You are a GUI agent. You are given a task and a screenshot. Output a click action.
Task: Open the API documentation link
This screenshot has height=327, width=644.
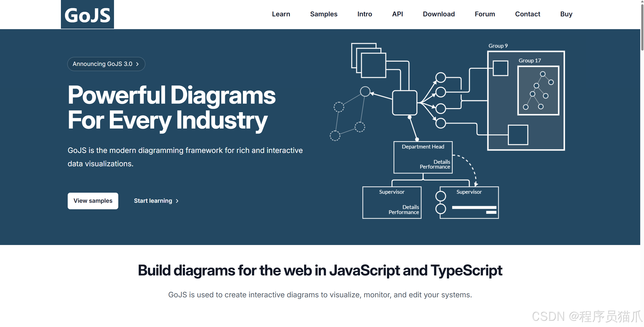[x=397, y=14]
